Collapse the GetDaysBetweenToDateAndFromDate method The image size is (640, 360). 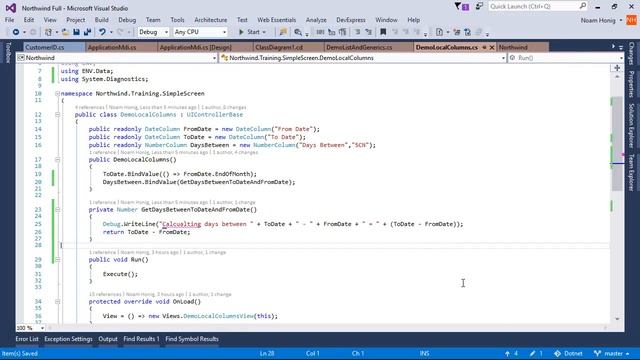coord(58,209)
